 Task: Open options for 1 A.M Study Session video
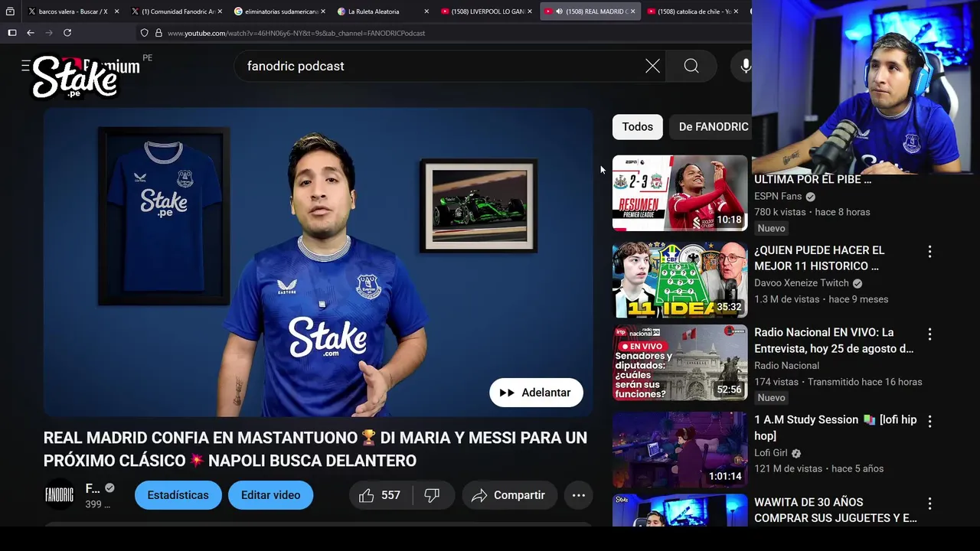pos(929,422)
